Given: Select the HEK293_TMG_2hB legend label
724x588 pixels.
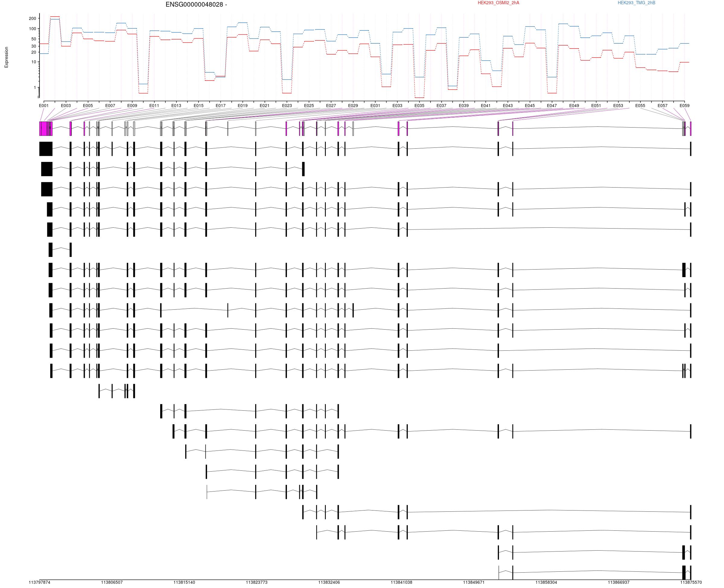Looking at the screenshot, I should tap(636, 3).
